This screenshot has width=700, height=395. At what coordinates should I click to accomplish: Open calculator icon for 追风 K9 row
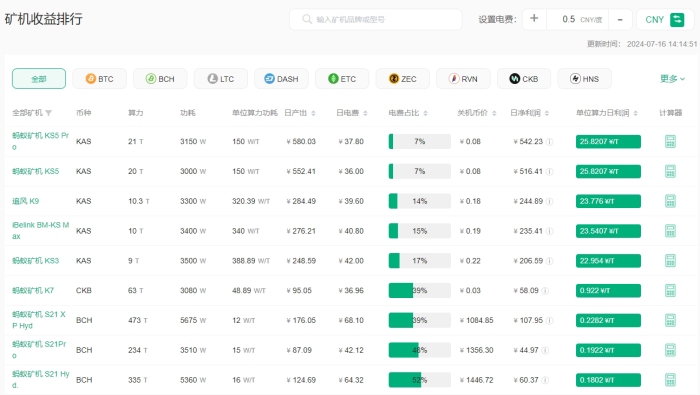click(x=670, y=201)
